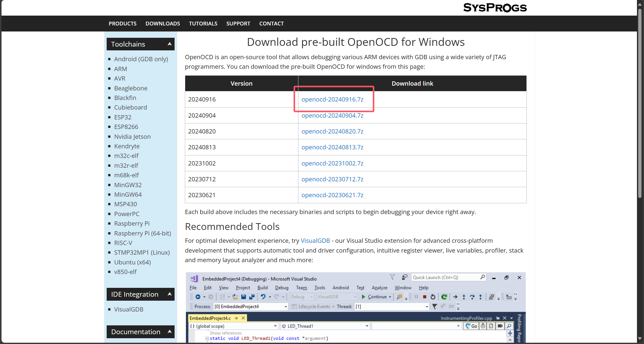This screenshot has width=644, height=344.
Task: Download openocd-20230621.7z
Action: (332, 195)
